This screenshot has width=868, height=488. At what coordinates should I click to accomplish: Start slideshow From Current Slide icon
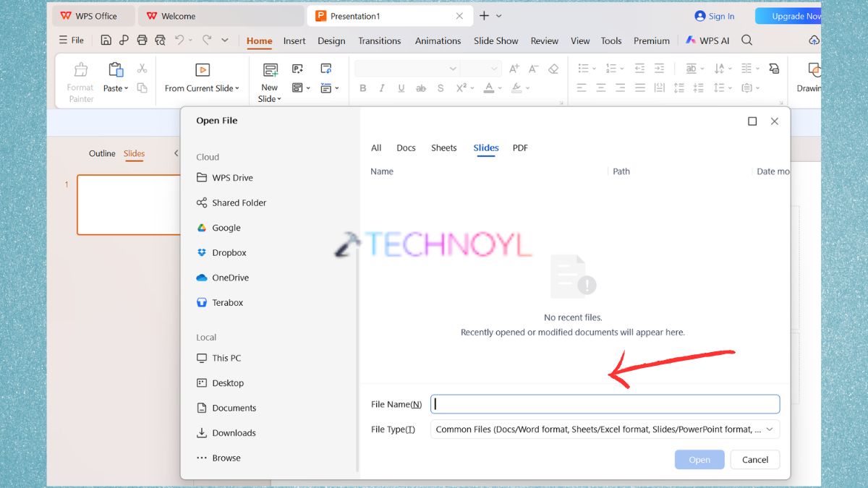pos(203,70)
